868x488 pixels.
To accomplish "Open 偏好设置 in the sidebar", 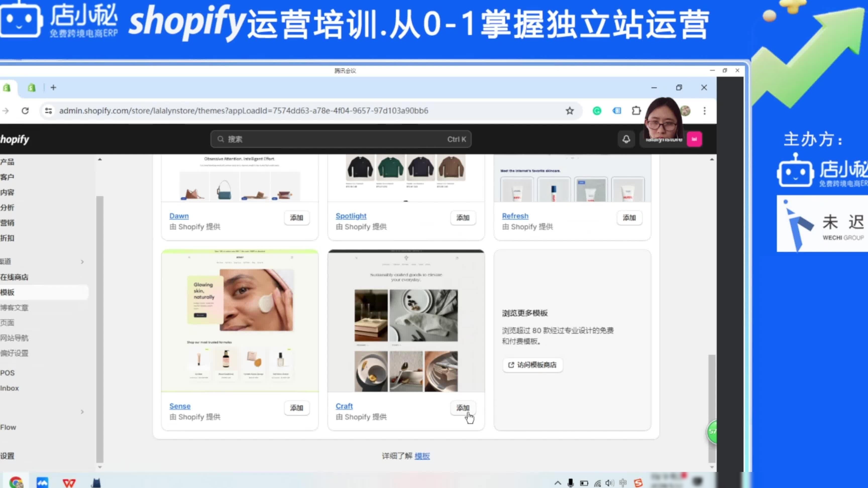I will pos(14,353).
